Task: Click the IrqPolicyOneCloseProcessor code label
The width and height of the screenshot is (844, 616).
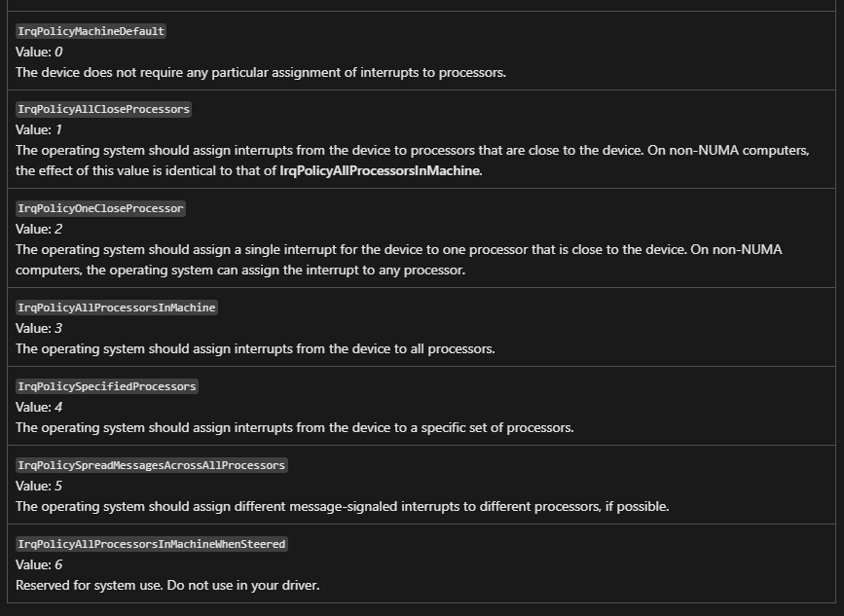Action: [100, 208]
